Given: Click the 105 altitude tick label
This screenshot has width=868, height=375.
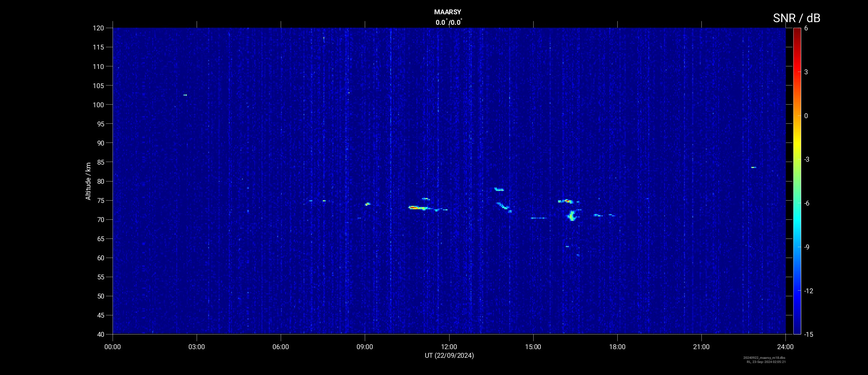Looking at the screenshot, I should (x=98, y=85).
